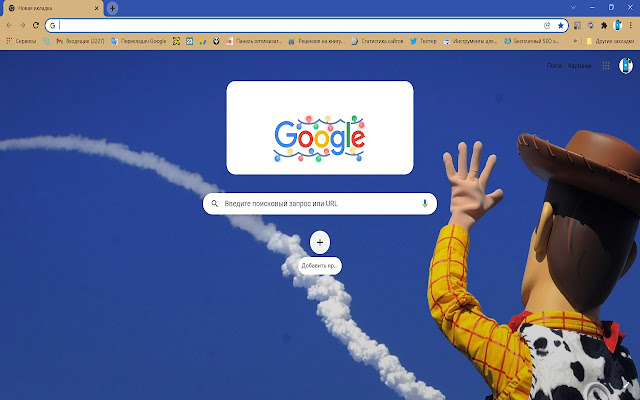Click the Добавить ярлык label
The width and height of the screenshot is (640, 400).
tap(320, 266)
